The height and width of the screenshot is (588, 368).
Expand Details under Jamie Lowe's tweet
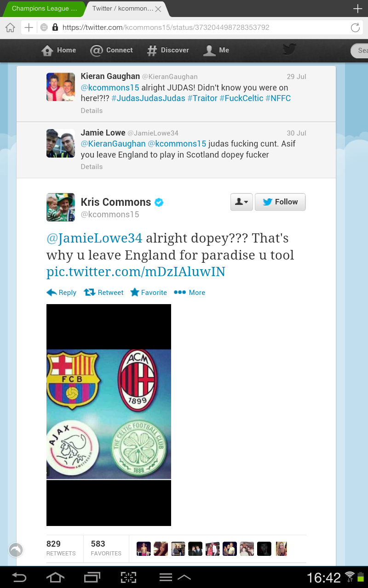click(92, 167)
